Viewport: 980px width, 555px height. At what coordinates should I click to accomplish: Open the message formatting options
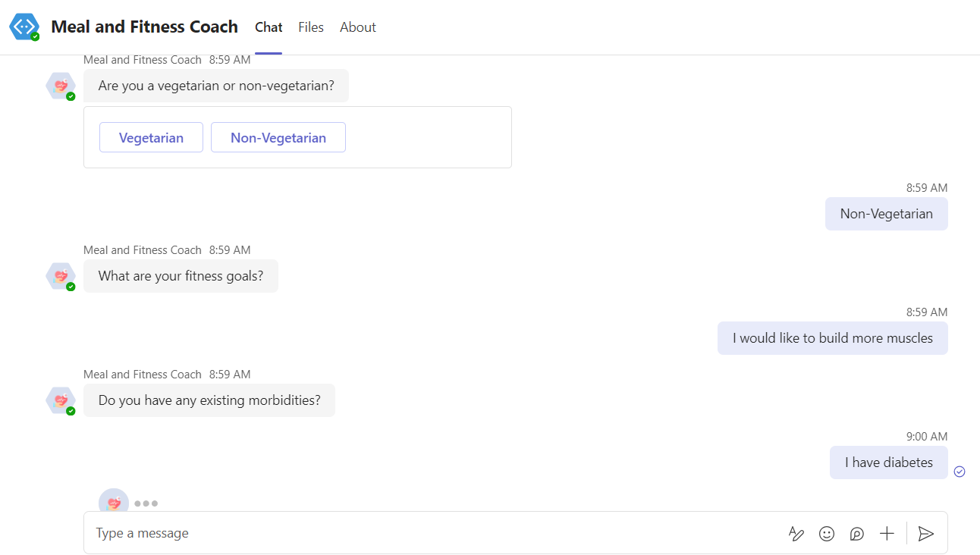[796, 534]
